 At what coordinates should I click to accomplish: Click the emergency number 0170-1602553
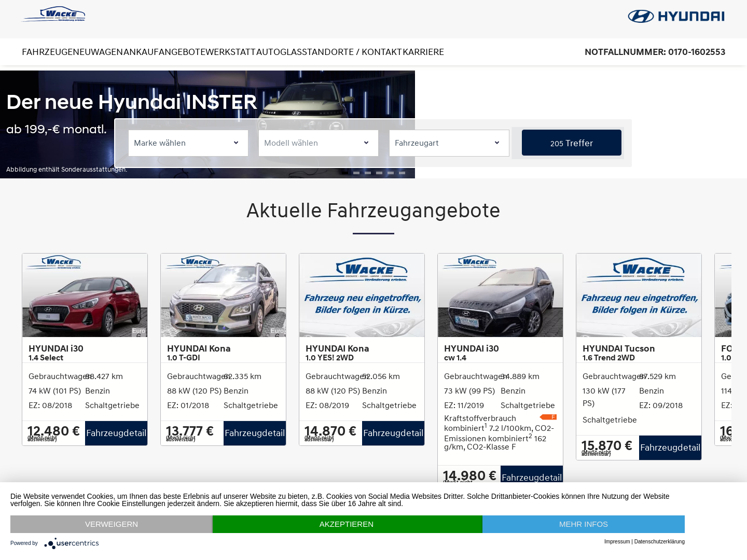click(697, 52)
